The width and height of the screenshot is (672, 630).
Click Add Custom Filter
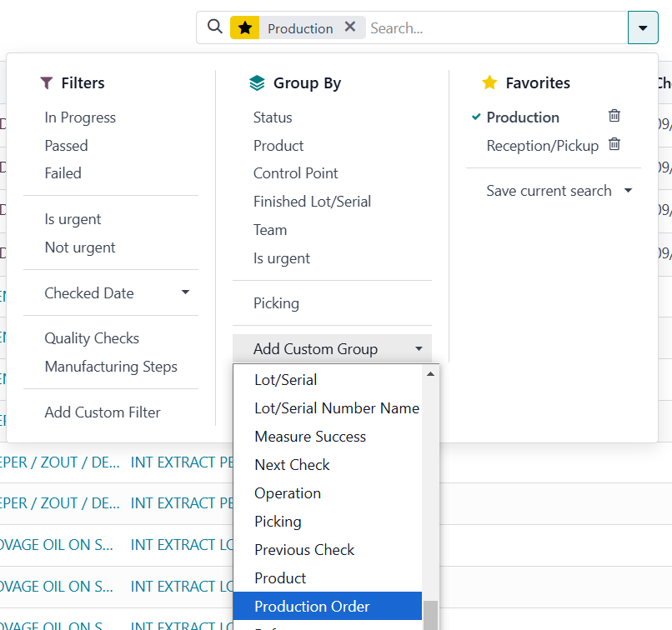click(x=103, y=412)
